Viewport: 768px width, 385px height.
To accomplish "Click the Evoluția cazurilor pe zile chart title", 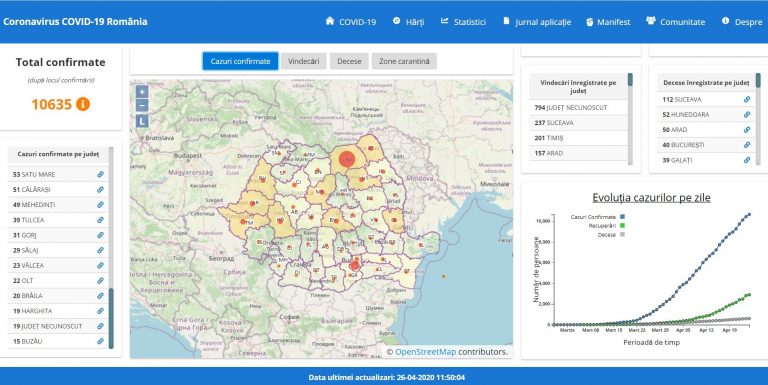I will pos(651,198).
